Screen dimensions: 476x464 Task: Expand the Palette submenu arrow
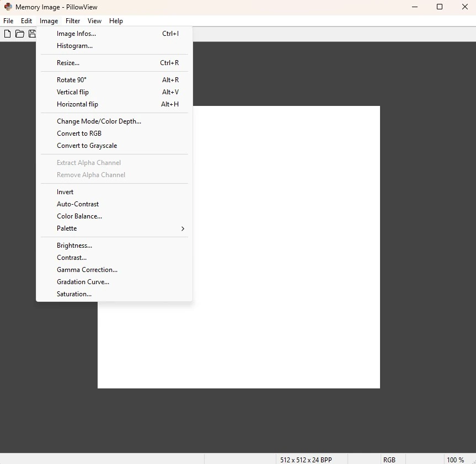click(x=183, y=228)
